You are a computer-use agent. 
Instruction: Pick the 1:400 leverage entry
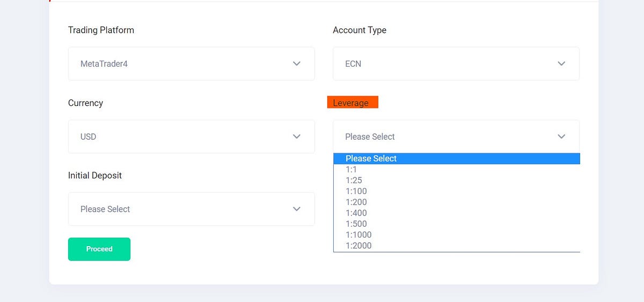coord(457,213)
